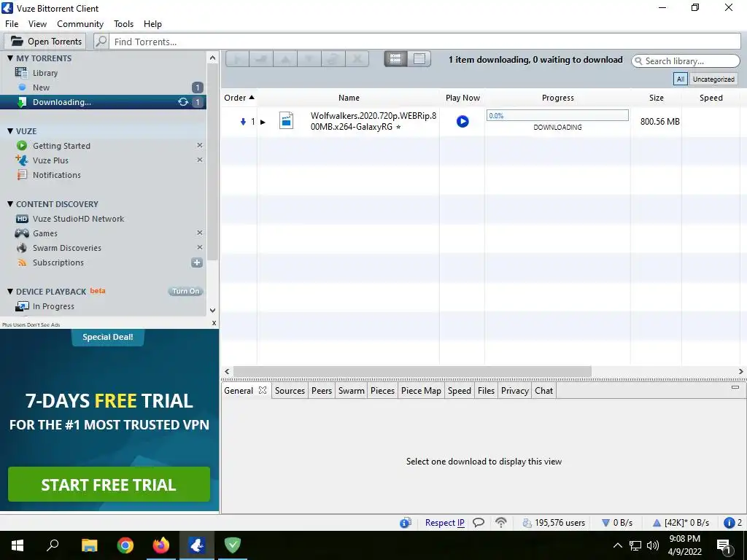Collapse the MY TORRENTS section

point(10,58)
